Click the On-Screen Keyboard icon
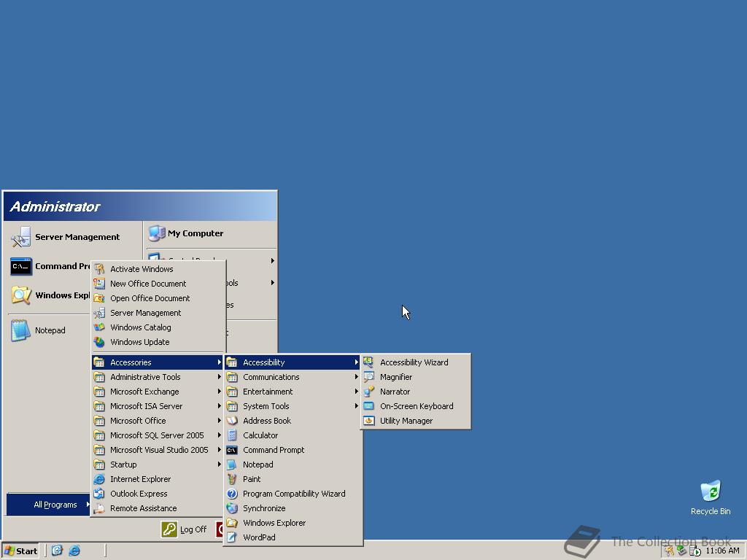The image size is (747, 560). [368, 406]
